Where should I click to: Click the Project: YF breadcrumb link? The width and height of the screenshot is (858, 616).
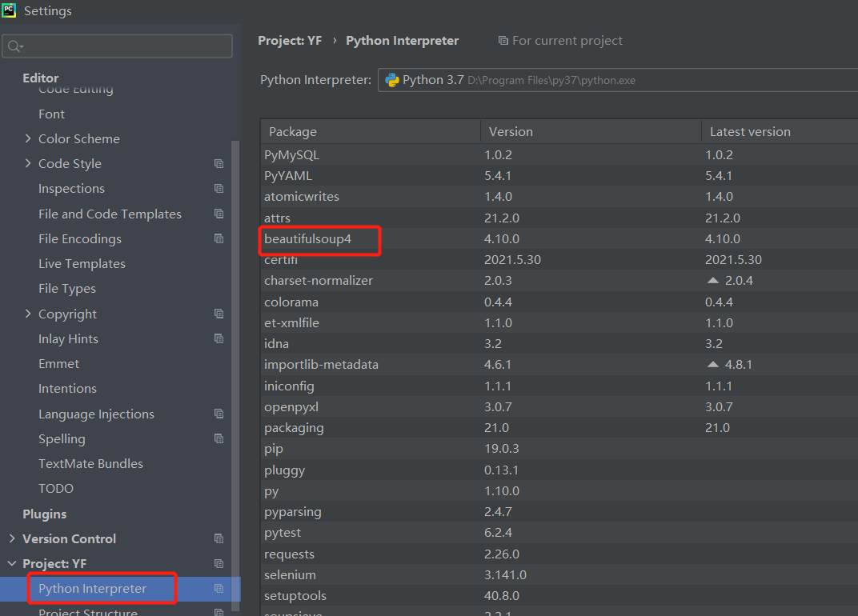pyautogui.click(x=290, y=41)
